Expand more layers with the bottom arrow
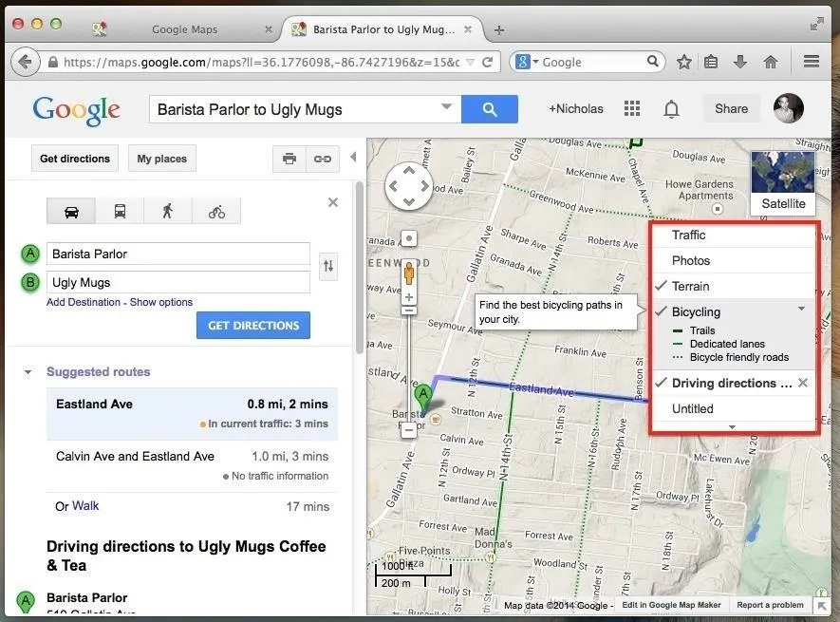The width and height of the screenshot is (840, 622). click(x=733, y=426)
